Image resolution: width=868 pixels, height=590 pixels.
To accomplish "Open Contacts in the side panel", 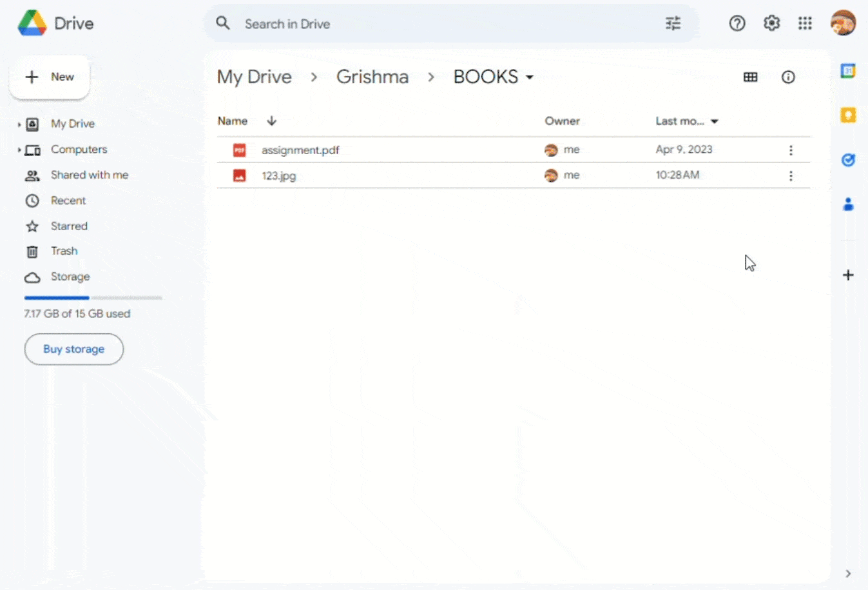I will (x=848, y=204).
